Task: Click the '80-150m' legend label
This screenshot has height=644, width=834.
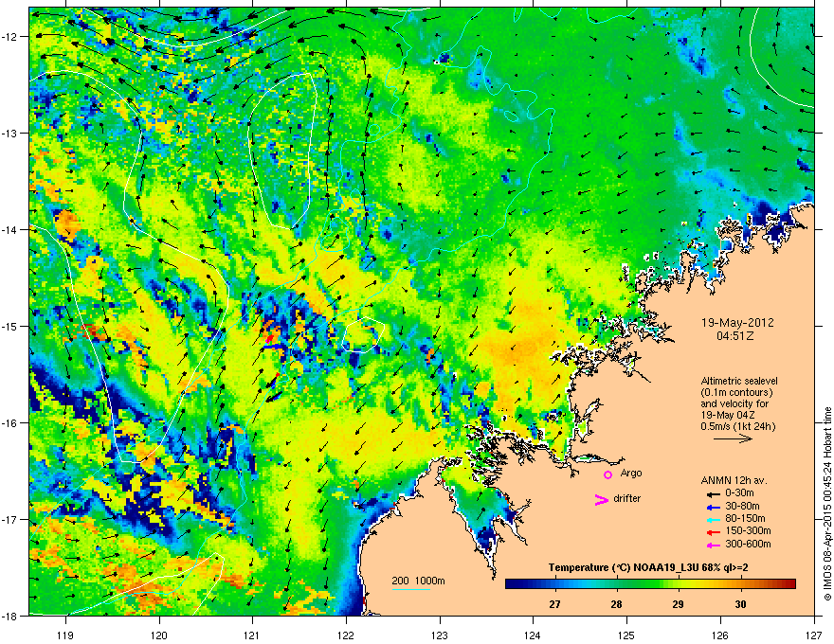Action: [745, 519]
